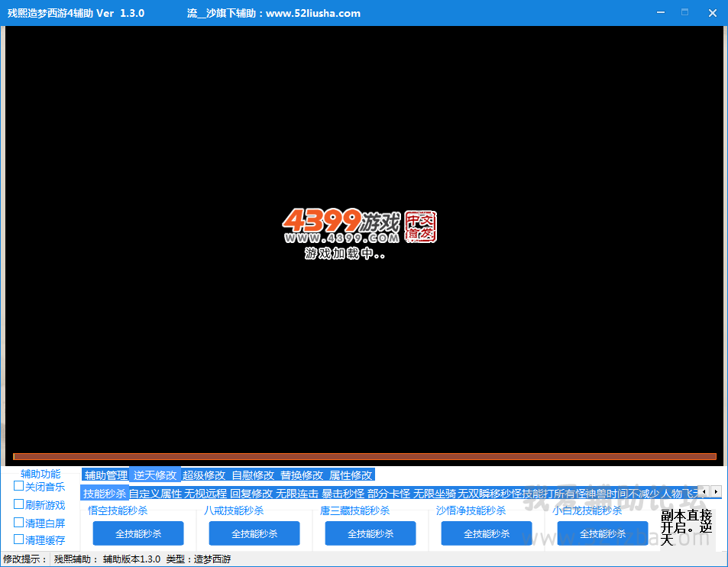Open the 属性修改 tab

click(x=351, y=475)
